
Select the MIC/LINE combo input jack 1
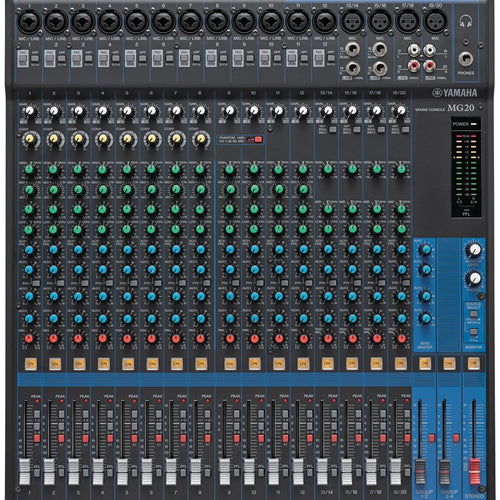(x=29, y=22)
